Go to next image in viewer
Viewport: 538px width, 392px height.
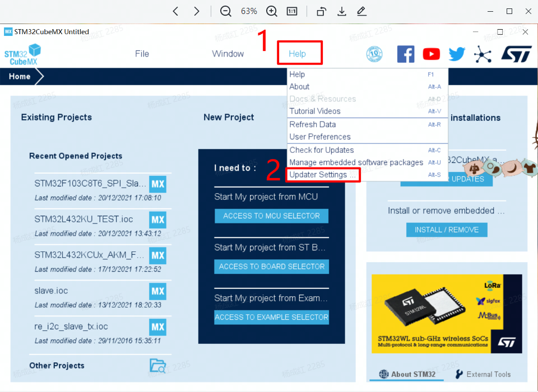(x=197, y=11)
